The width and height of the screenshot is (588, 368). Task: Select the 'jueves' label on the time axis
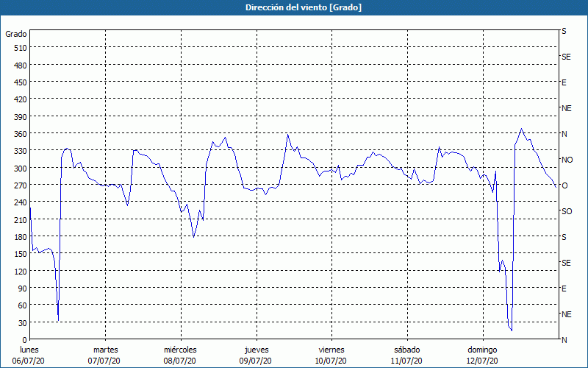point(256,350)
